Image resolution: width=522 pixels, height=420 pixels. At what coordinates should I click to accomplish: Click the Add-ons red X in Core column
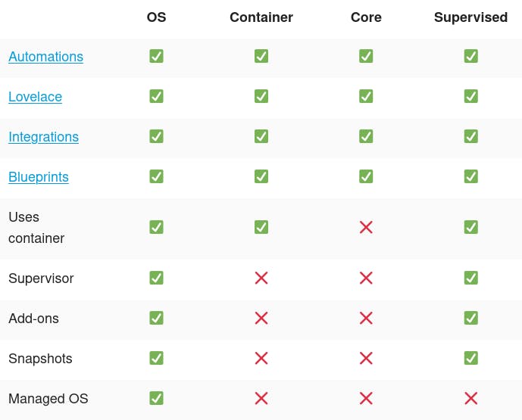pyautogui.click(x=366, y=318)
